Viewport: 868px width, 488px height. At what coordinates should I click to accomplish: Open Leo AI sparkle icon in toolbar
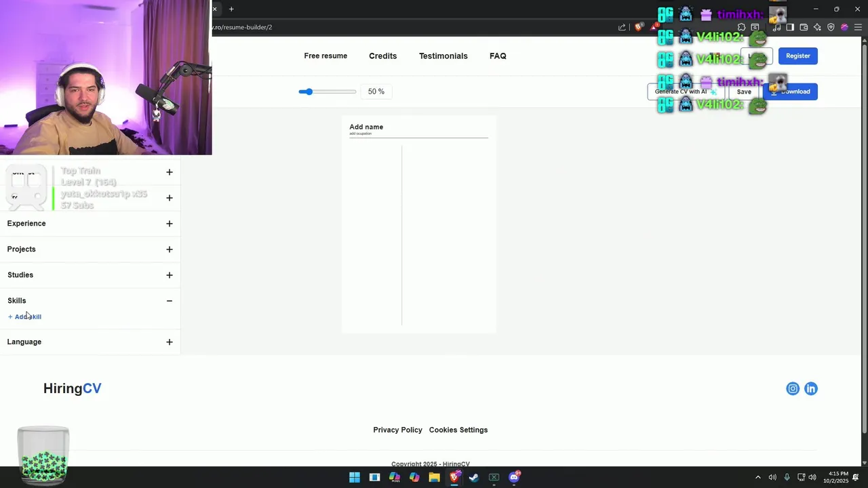(x=817, y=27)
